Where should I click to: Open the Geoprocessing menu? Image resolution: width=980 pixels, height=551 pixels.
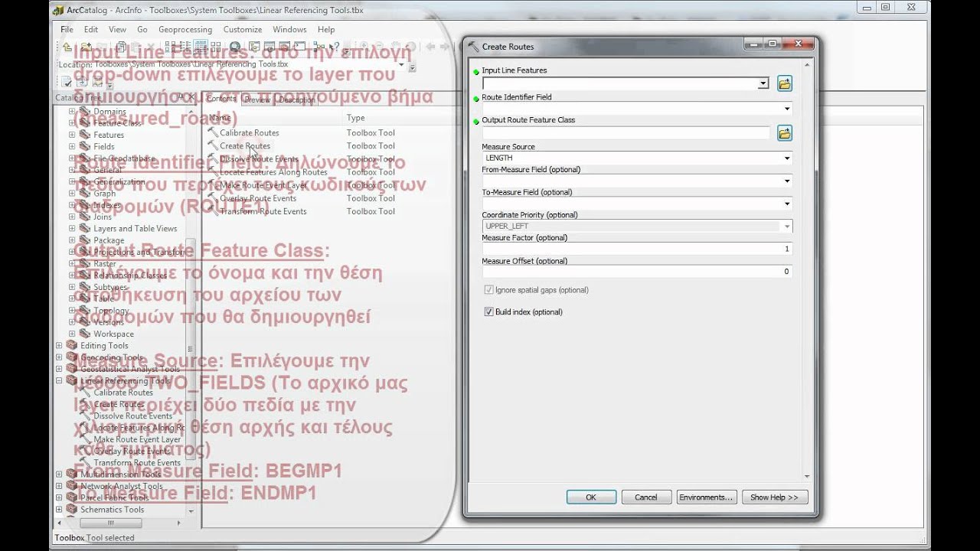[185, 29]
